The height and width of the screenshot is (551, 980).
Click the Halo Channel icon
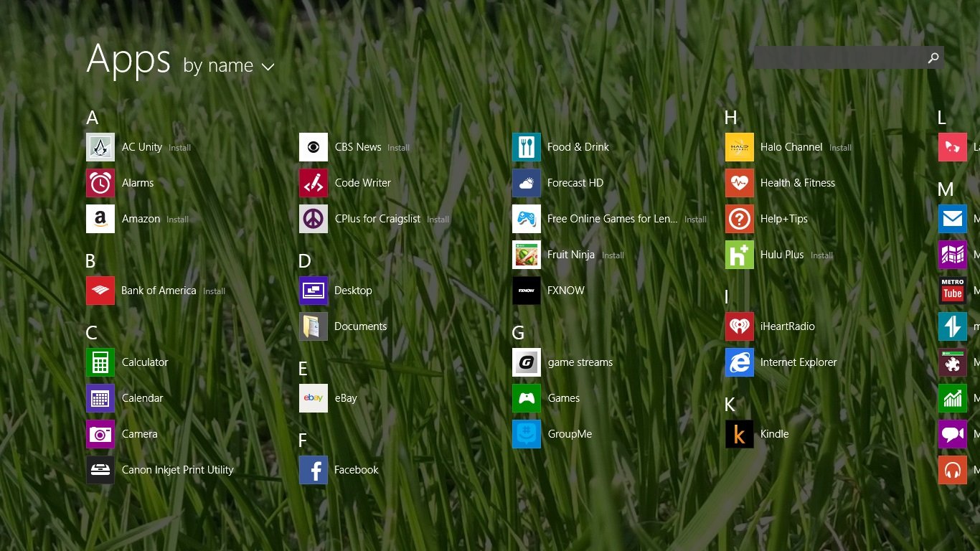pos(740,147)
